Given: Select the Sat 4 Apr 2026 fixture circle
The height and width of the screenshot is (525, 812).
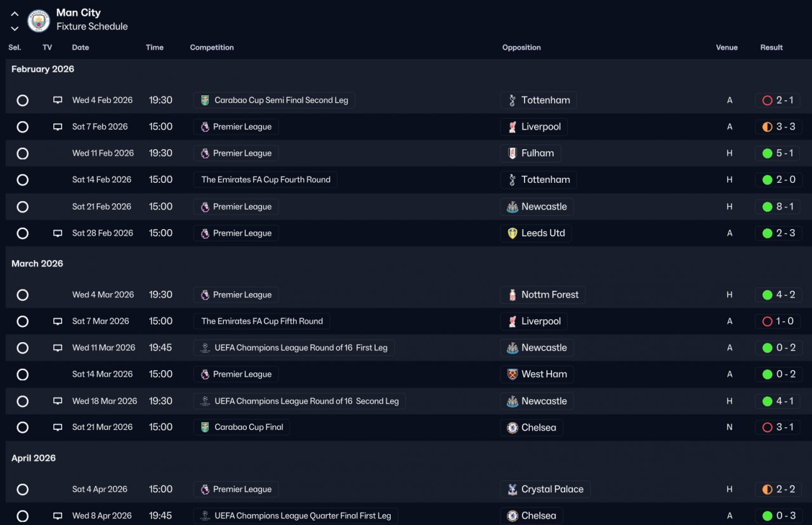Looking at the screenshot, I should [23, 489].
